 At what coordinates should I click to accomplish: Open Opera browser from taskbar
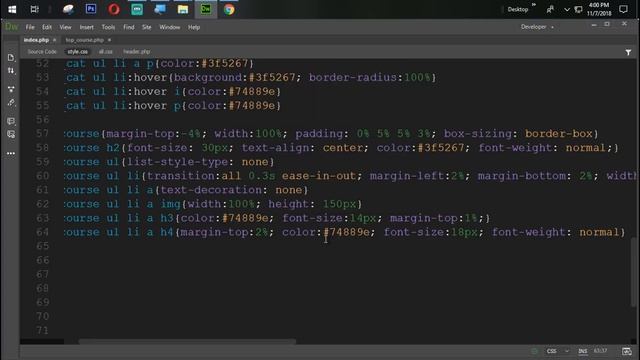point(114,9)
